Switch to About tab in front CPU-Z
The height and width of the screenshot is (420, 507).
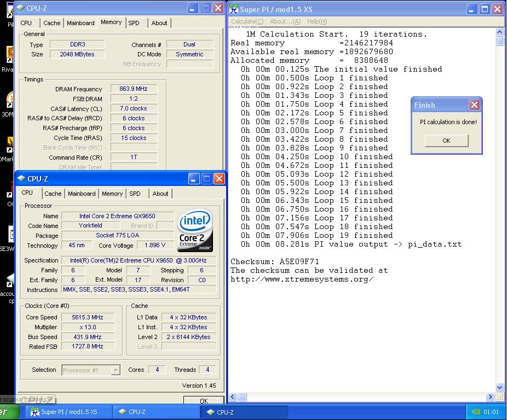click(160, 194)
